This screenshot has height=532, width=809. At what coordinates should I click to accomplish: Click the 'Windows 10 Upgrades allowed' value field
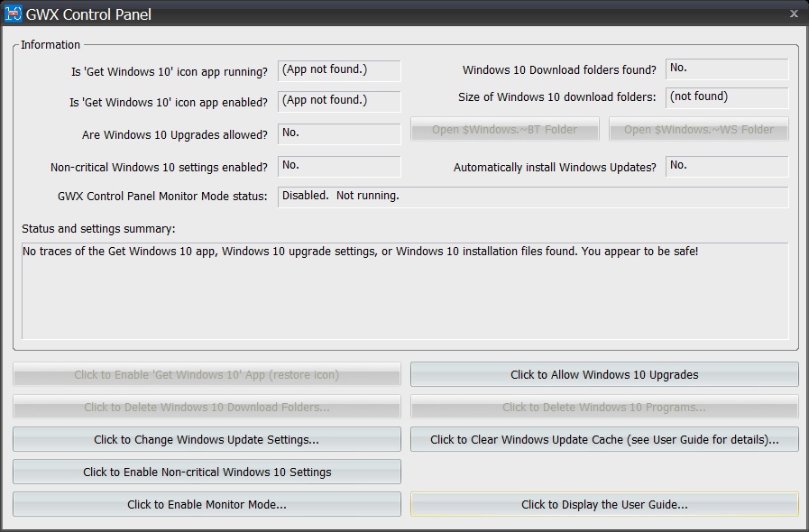339,133
